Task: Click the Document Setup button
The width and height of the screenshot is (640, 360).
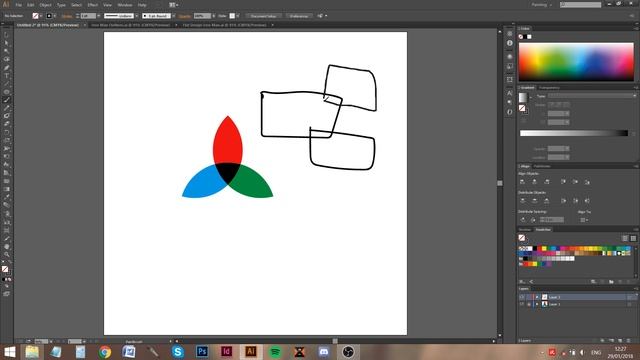Action: pyautogui.click(x=263, y=16)
